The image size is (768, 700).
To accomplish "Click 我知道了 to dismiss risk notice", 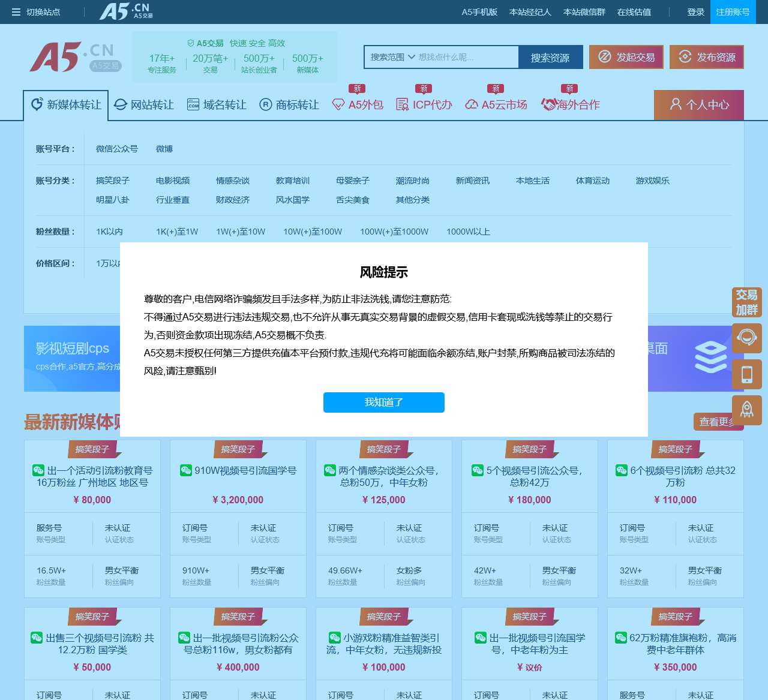I will click(x=384, y=402).
